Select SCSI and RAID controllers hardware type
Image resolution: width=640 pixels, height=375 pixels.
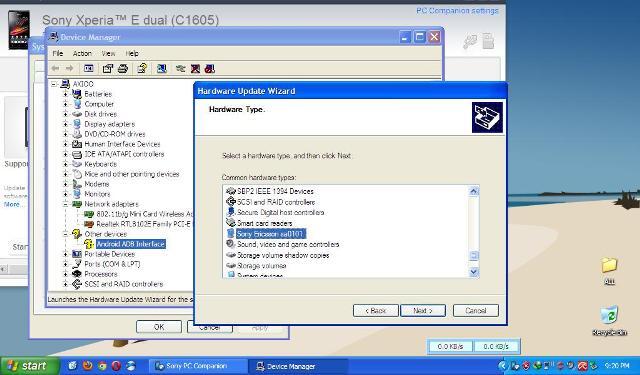[276, 202]
